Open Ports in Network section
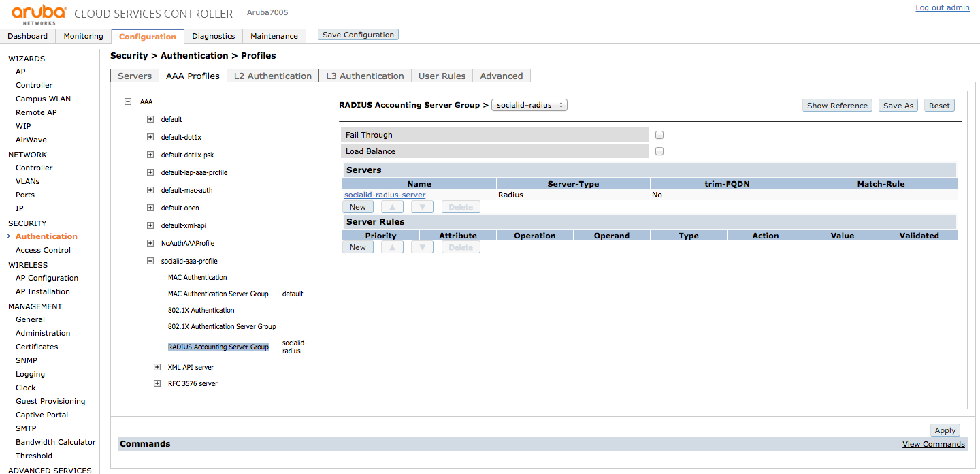The height and width of the screenshot is (474, 980). pos(25,195)
